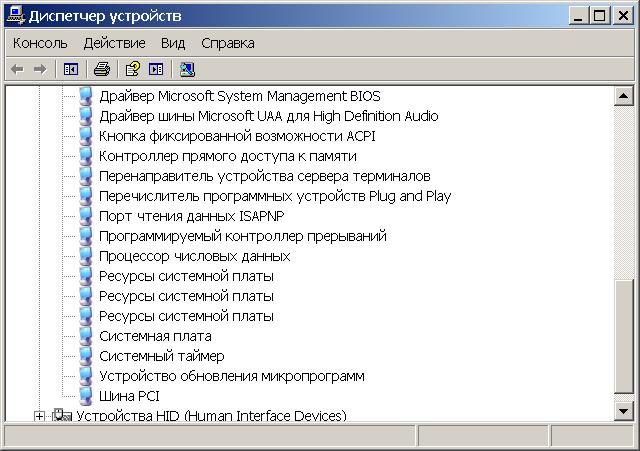Click icon beside Шина PCI
Screen dimensions: 640x451
pyautogui.click(x=86, y=396)
